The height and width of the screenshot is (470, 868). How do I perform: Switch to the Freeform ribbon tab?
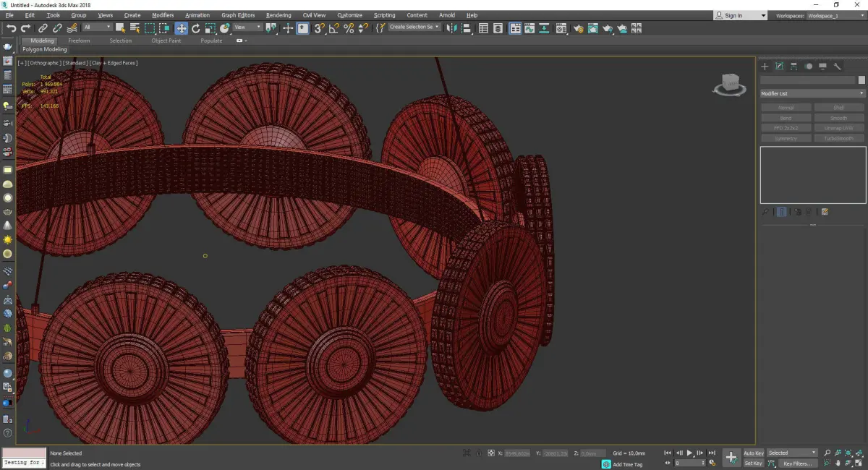[79, 40]
